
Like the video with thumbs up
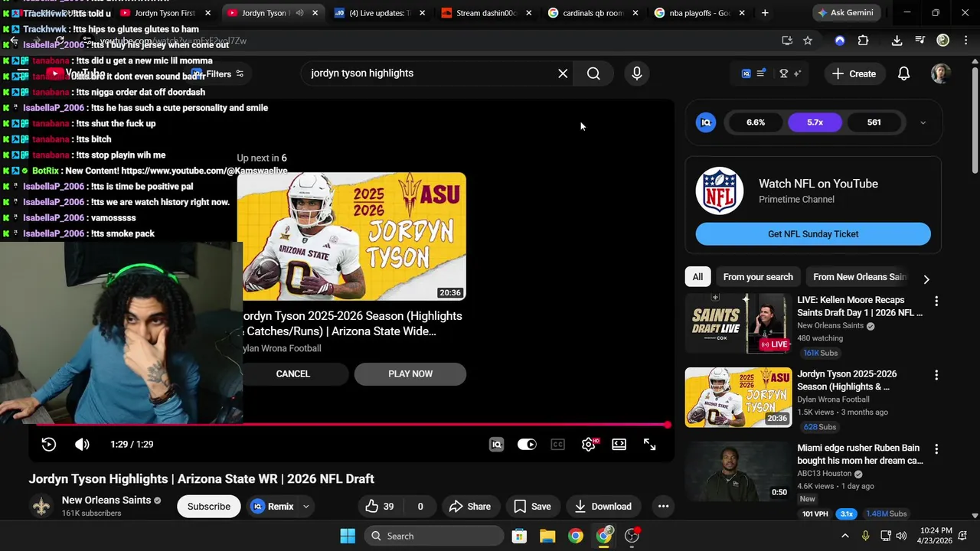[381, 507]
